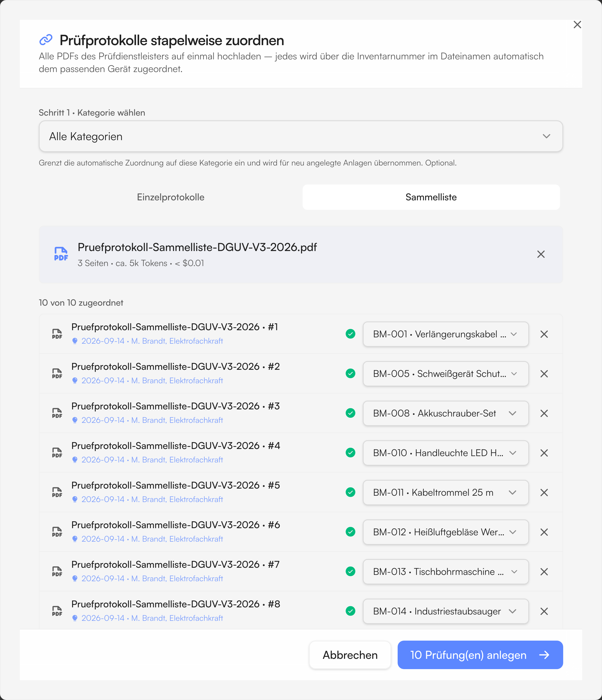Image resolution: width=602 pixels, height=700 pixels.
Task: Remove row #3 assignment
Action: click(544, 413)
